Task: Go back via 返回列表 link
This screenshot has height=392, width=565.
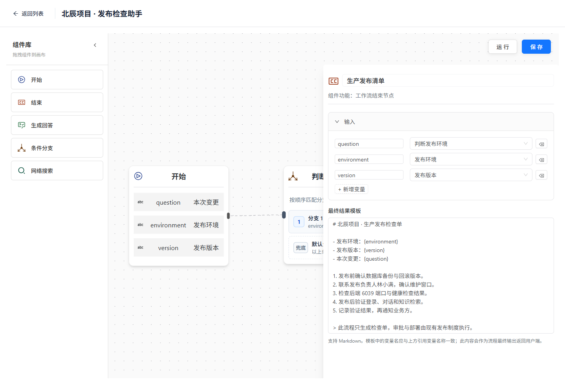Action: (28, 14)
